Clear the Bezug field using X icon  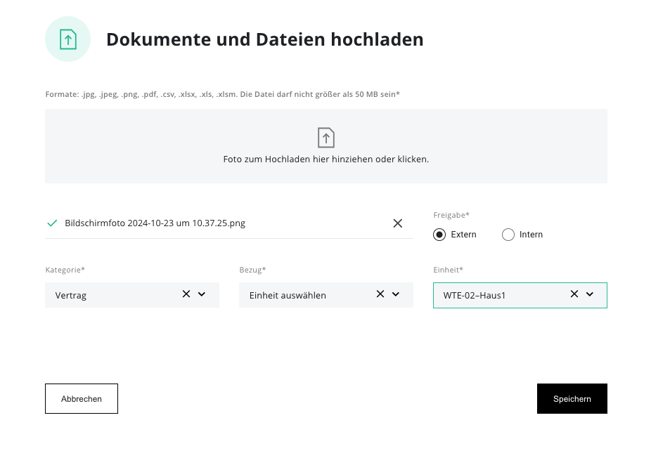click(x=380, y=294)
